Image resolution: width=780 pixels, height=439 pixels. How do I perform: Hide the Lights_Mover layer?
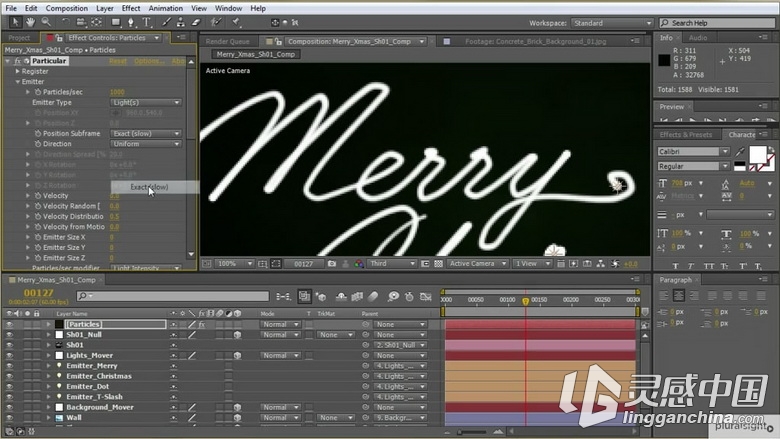[x=9, y=355]
